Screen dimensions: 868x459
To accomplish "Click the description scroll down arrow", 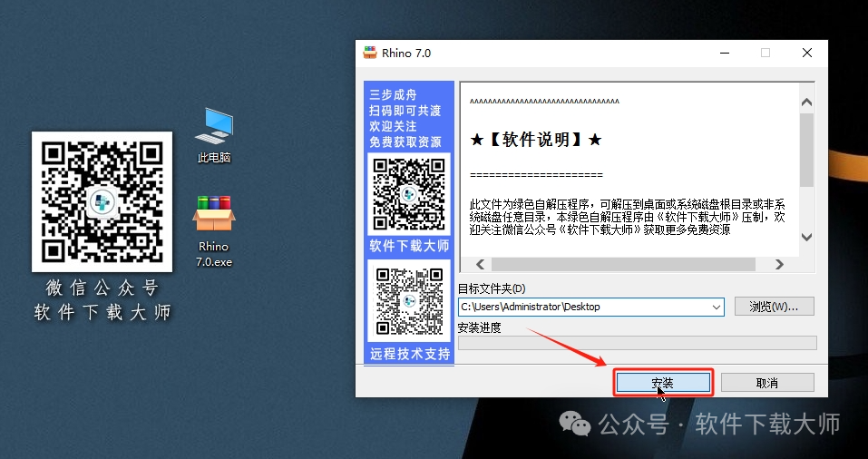I will coord(806,237).
